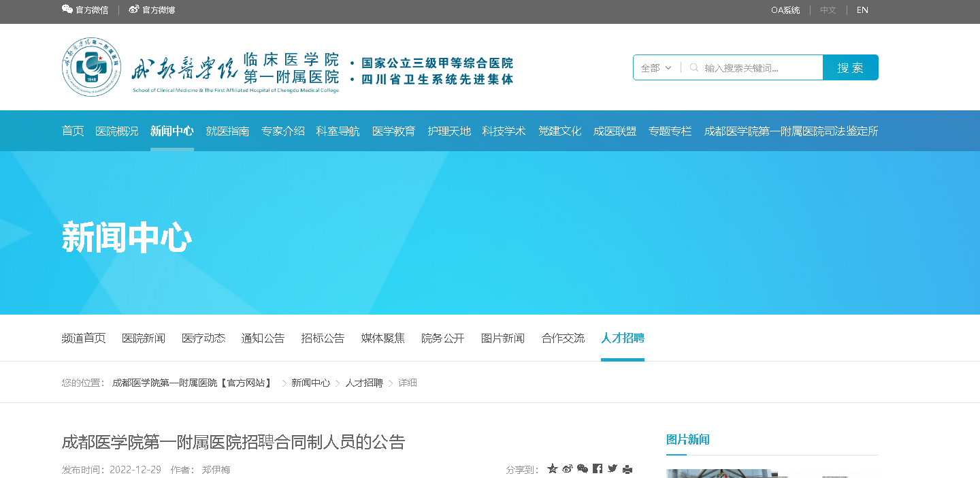Switch language to EN
The width and height of the screenshot is (980, 478).
(862, 10)
